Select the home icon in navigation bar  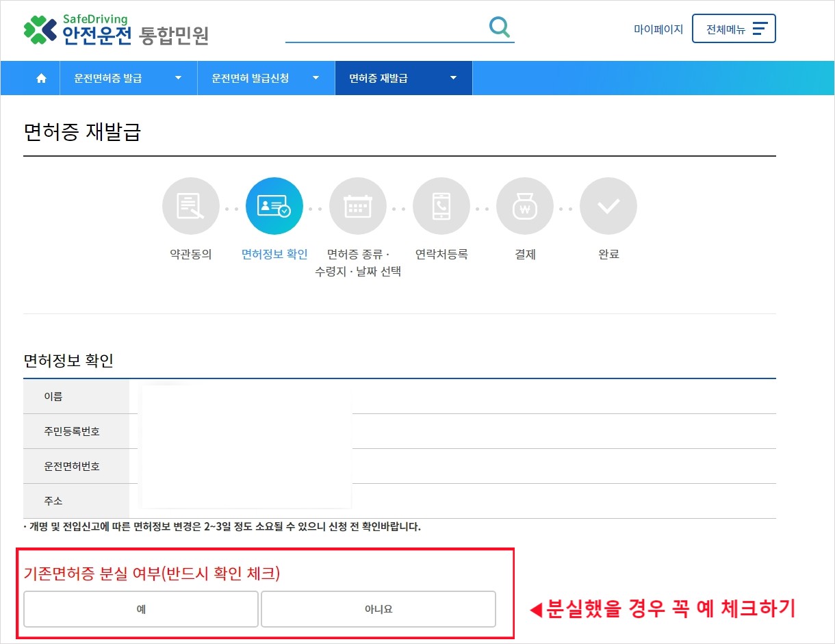(x=40, y=77)
